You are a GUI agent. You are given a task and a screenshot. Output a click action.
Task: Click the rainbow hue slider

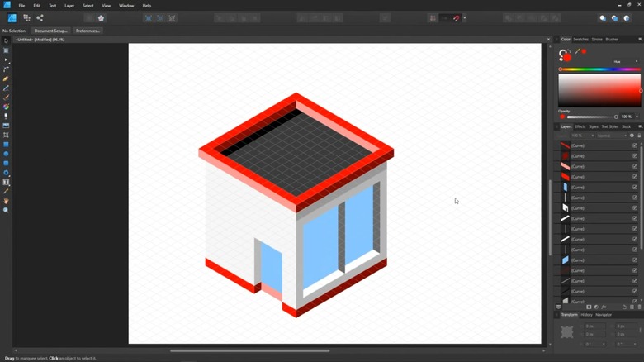click(x=599, y=69)
